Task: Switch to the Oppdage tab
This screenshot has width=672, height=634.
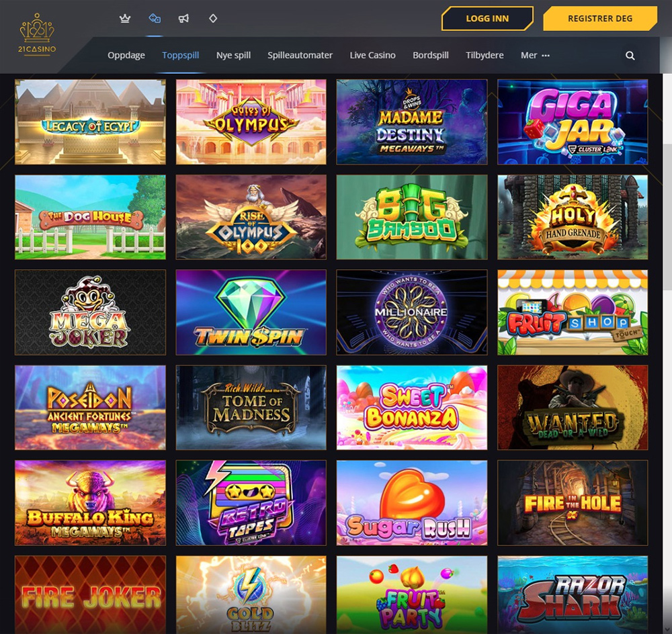Action: point(126,55)
